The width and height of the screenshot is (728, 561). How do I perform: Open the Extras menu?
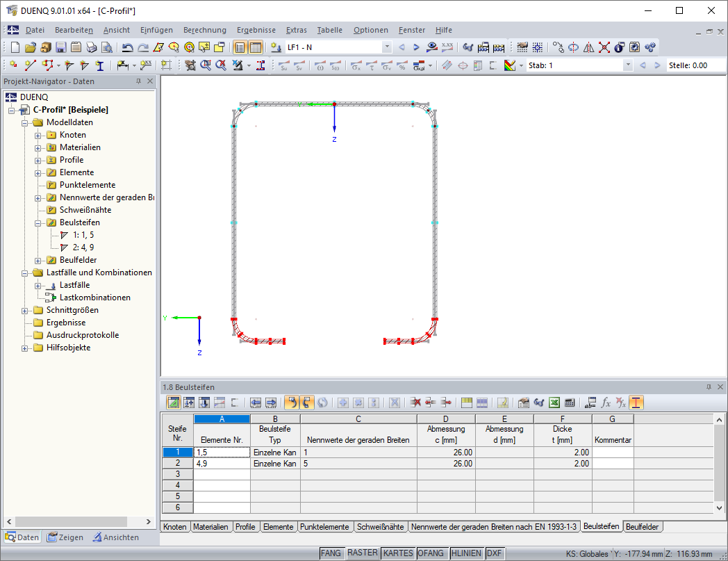click(296, 30)
